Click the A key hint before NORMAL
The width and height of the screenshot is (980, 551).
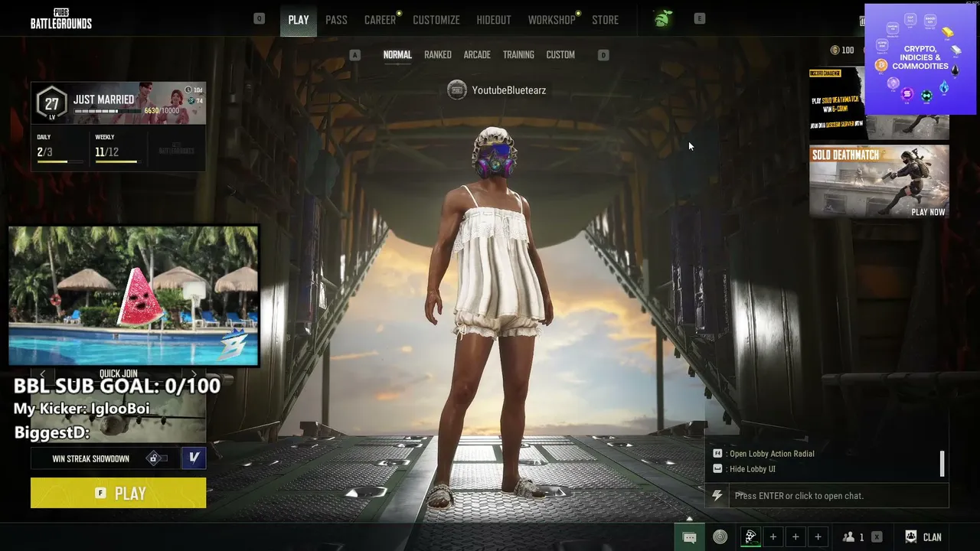354,55
